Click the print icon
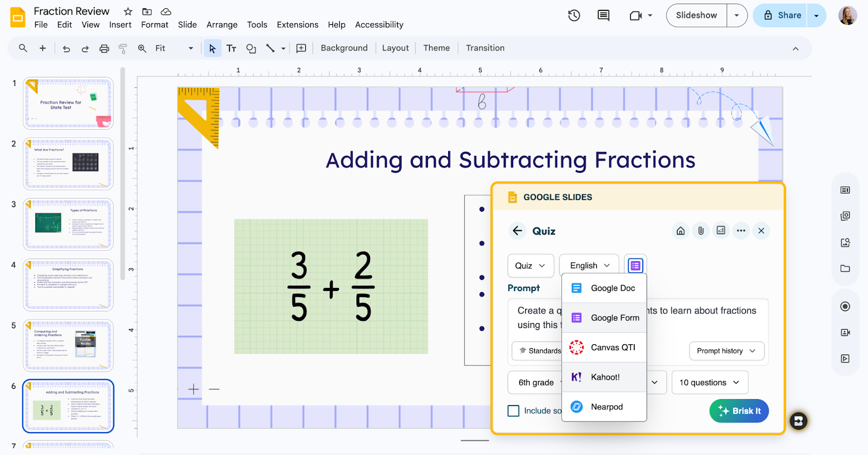This screenshot has height=455, width=868. tap(104, 48)
